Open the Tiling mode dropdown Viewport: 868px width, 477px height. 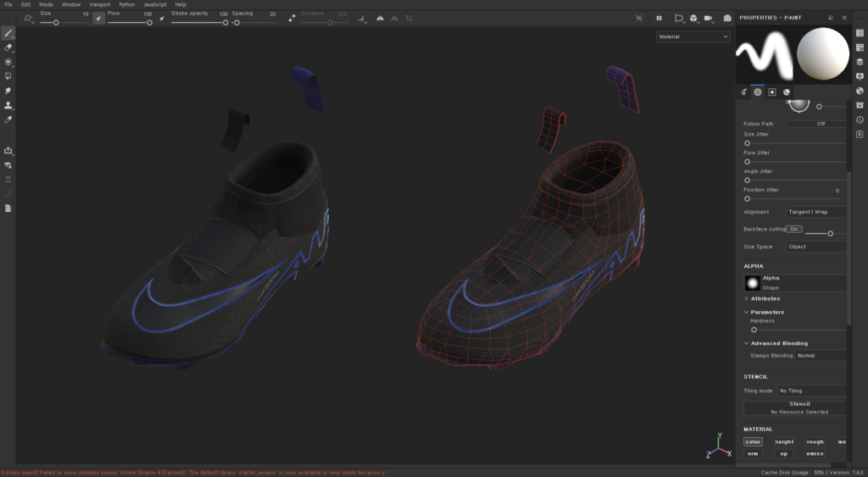pos(811,391)
